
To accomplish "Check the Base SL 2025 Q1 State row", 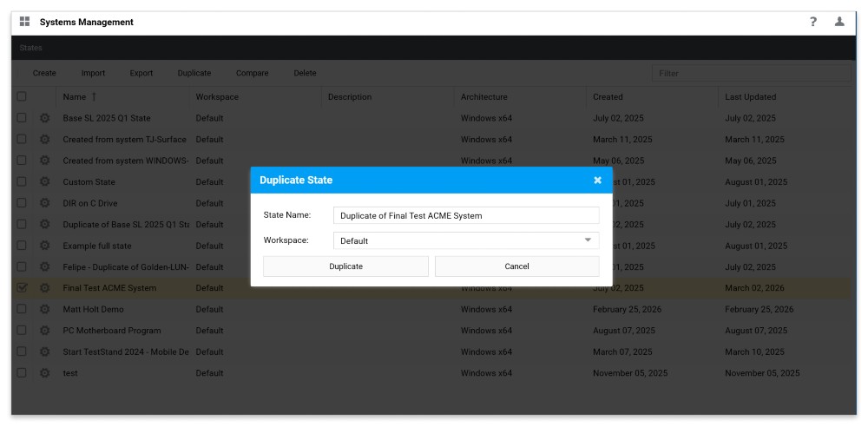I will click(21, 117).
